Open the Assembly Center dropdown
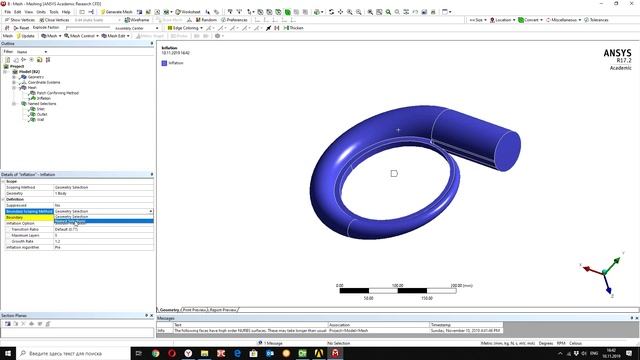This screenshot has width=640, height=360. tap(136, 28)
